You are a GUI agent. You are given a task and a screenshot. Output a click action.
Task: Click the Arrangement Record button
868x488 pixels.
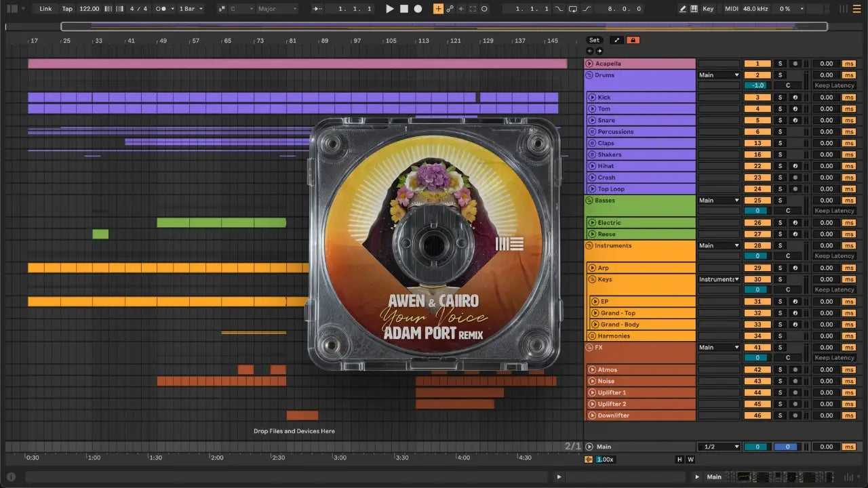tap(418, 9)
